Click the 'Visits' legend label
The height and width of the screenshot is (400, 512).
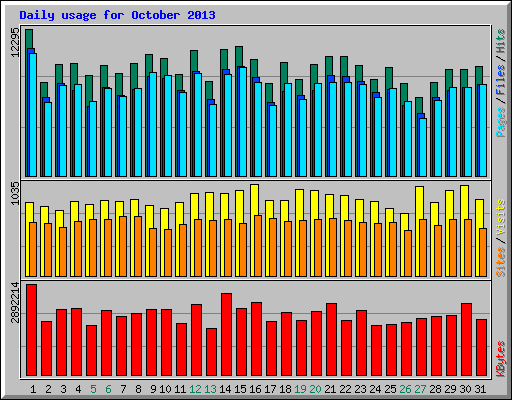[500, 217]
